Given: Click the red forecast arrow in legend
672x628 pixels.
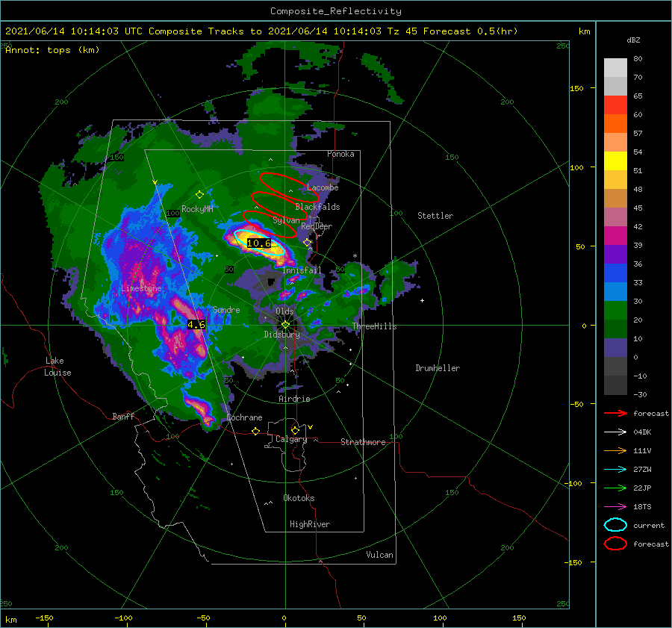Looking at the screenshot, I should (615, 413).
